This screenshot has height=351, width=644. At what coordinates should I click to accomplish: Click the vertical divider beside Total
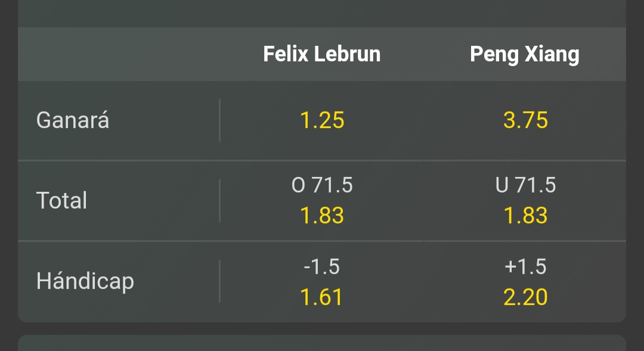pyautogui.click(x=219, y=201)
